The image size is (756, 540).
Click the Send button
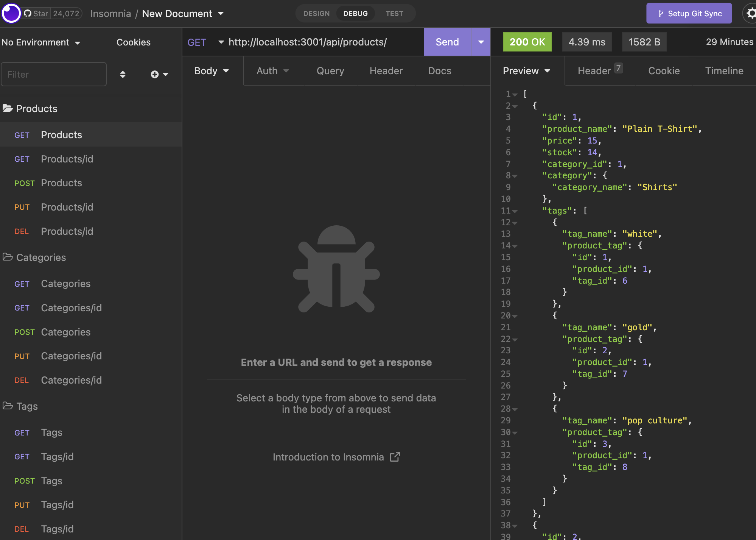[x=447, y=42]
